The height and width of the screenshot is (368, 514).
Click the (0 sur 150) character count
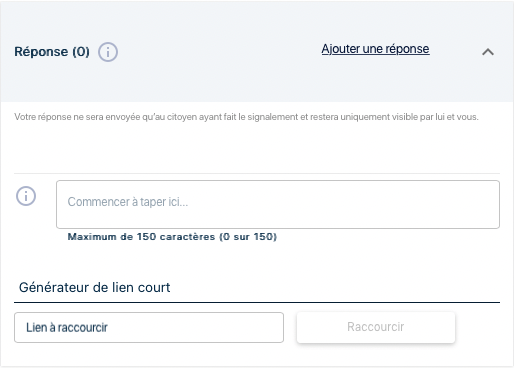pyautogui.click(x=248, y=237)
